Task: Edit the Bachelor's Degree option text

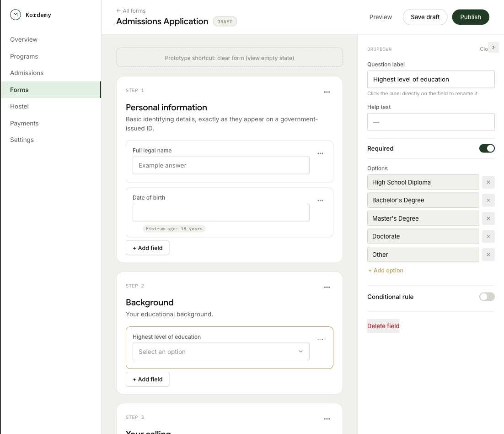Action: [x=423, y=201]
